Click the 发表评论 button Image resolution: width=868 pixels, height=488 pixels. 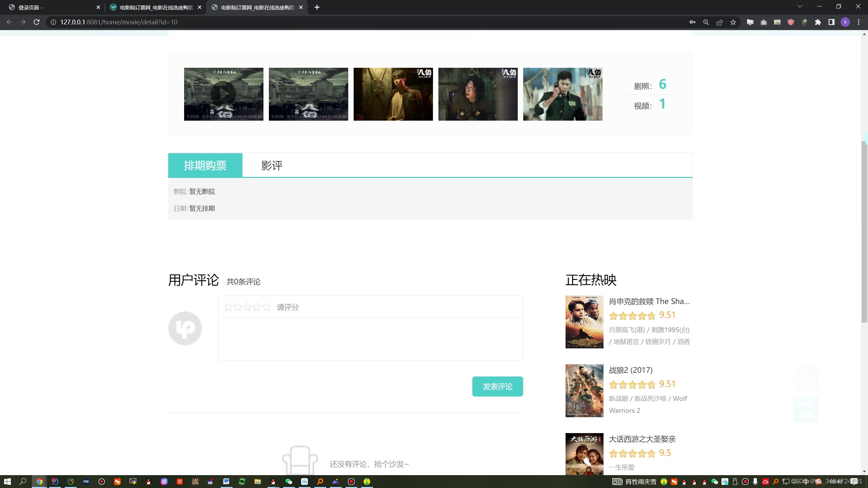coord(497,386)
